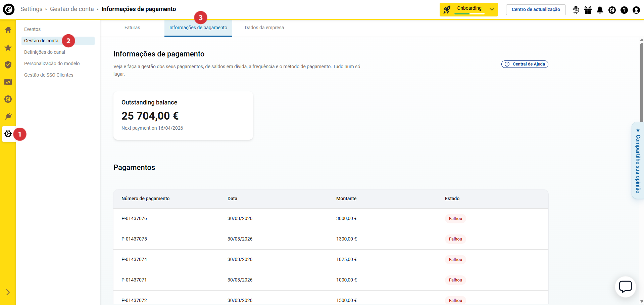Open the Compartilhe sua opinião feedback tab
The height and width of the screenshot is (305, 644).
[638, 161]
